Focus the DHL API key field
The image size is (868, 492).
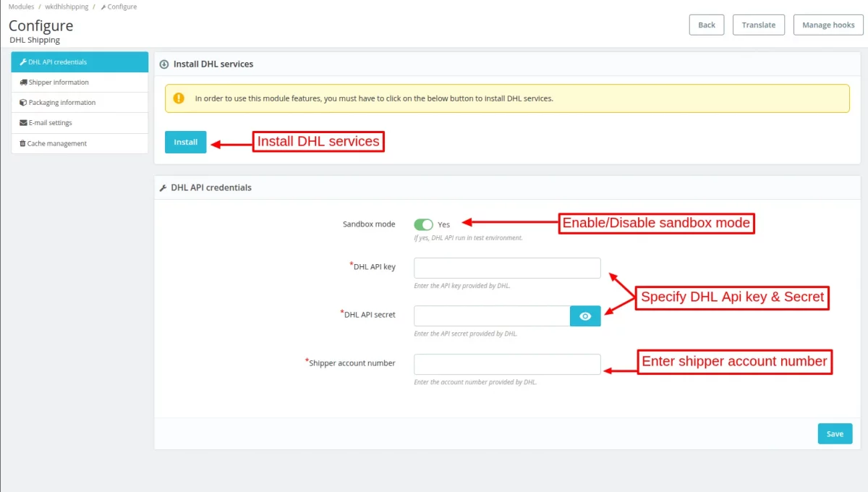click(x=507, y=268)
